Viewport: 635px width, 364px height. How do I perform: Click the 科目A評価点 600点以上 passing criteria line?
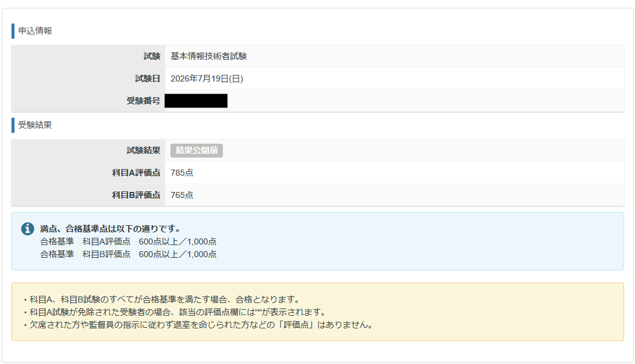[128, 241]
